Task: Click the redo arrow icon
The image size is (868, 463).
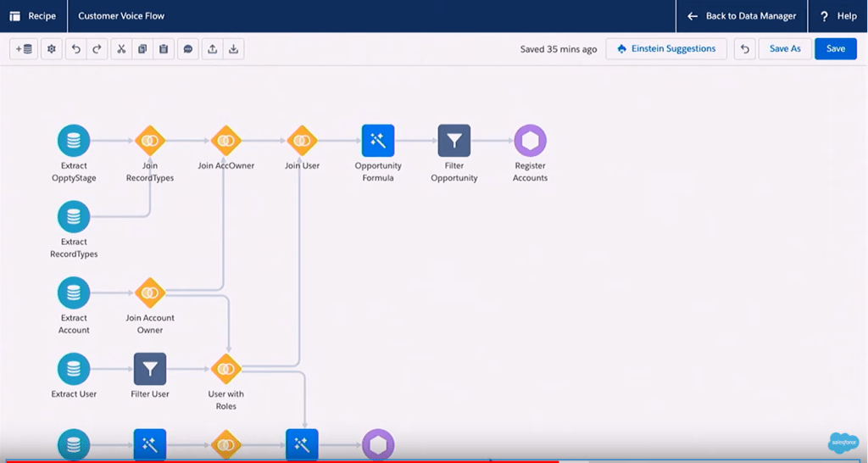Action: click(x=97, y=49)
